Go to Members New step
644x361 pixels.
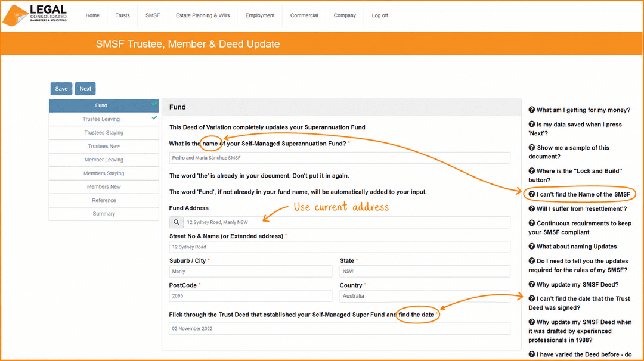coord(104,186)
